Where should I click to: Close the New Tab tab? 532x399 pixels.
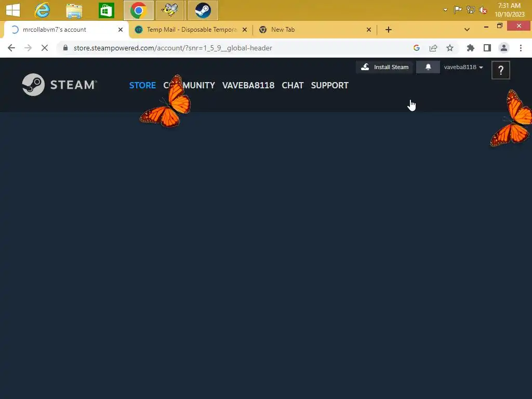(369, 30)
